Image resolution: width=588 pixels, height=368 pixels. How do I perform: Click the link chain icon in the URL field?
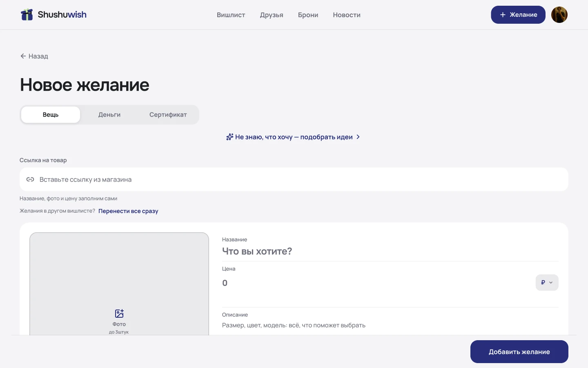pos(30,180)
